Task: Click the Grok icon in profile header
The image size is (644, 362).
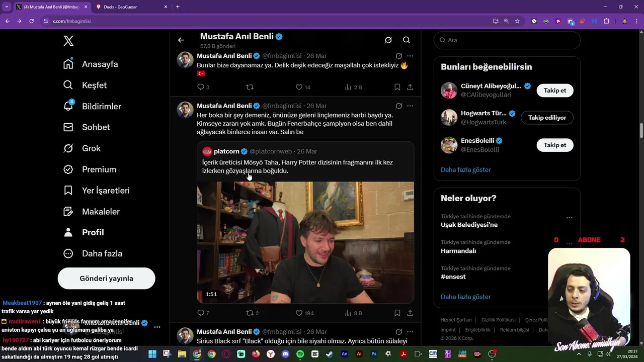Action: point(388,40)
